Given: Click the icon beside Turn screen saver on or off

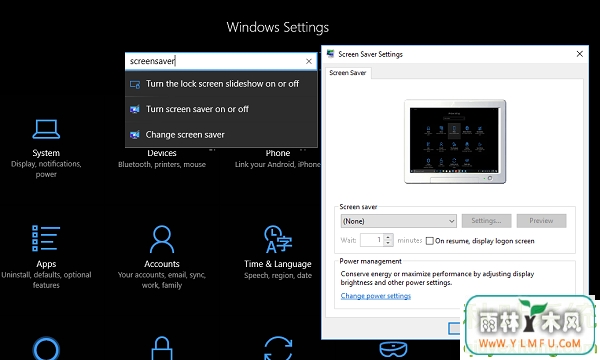Looking at the screenshot, I should (135, 109).
